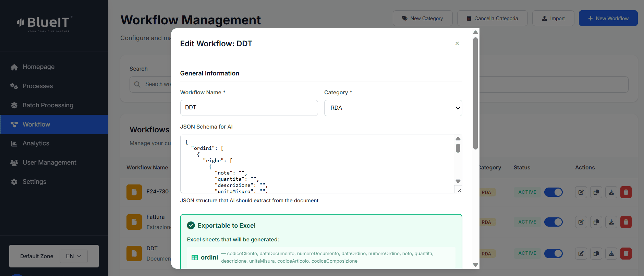The height and width of the screenshot is (276, 644).
Task: Click the delete icon for DDT row
Action: (626, 254)
